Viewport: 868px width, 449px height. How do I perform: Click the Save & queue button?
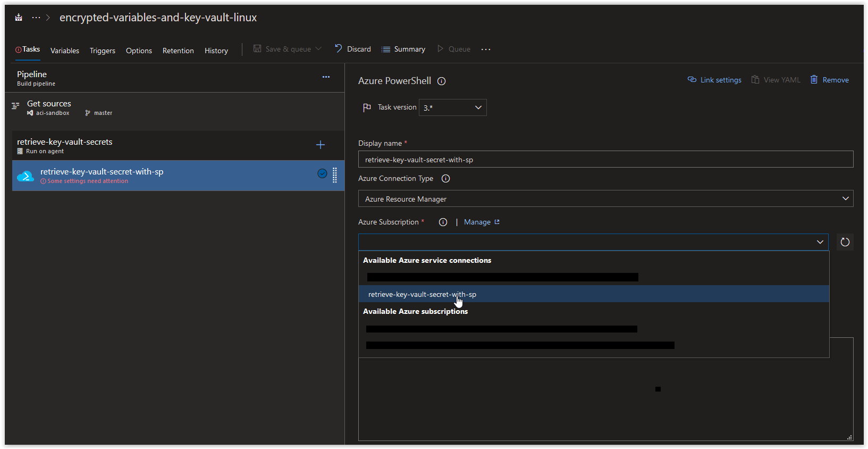point(282,49)
